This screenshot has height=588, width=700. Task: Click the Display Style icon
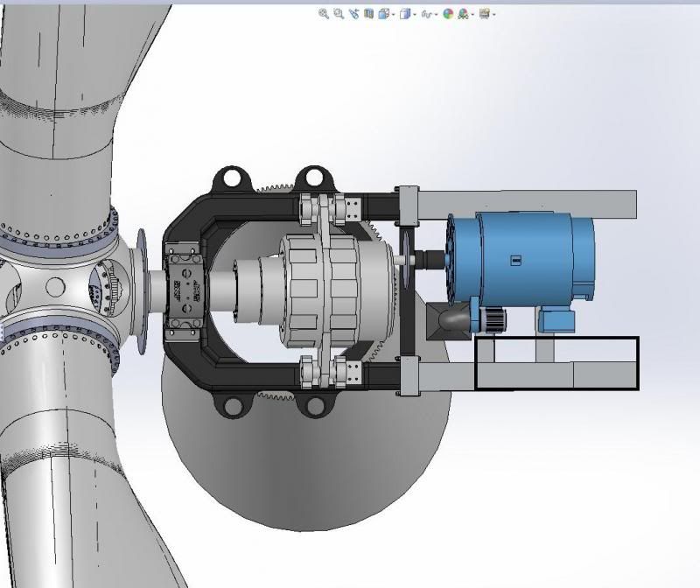click(405, 14)
